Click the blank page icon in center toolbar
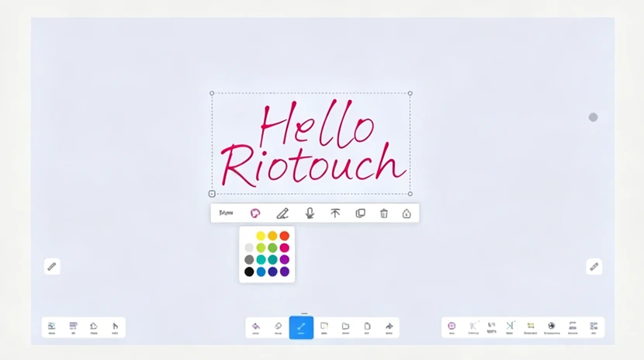 tap(367, 327)
